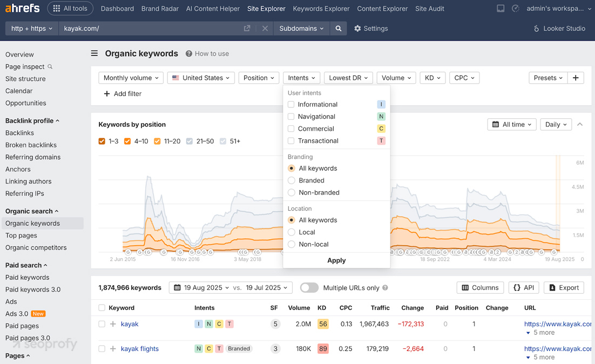
Task: Expand the Subdomains mode dropdown
Action: click(x=301, y=29)
